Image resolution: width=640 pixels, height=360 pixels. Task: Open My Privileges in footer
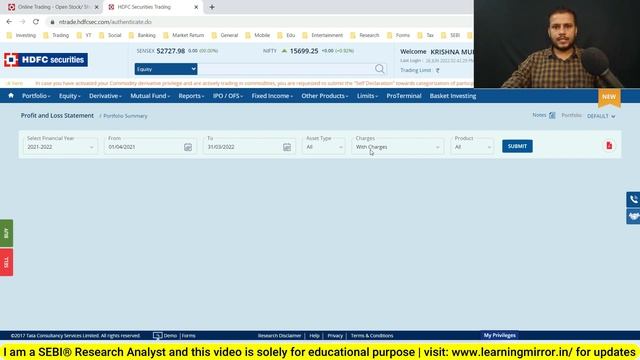[x=500, y=335]
